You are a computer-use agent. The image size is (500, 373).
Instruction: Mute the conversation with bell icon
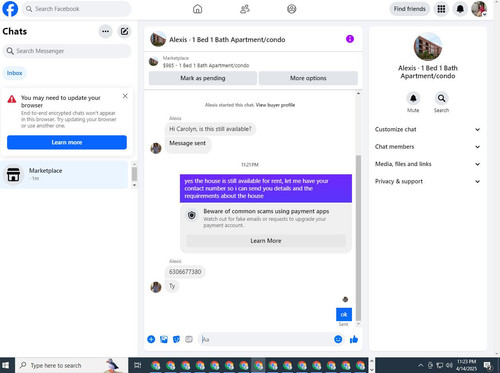413,98
